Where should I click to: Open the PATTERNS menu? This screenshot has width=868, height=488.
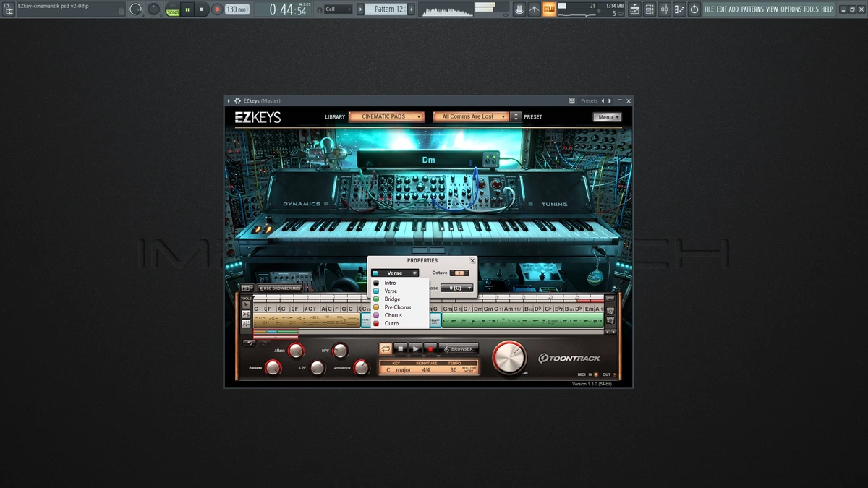point(752,9)
